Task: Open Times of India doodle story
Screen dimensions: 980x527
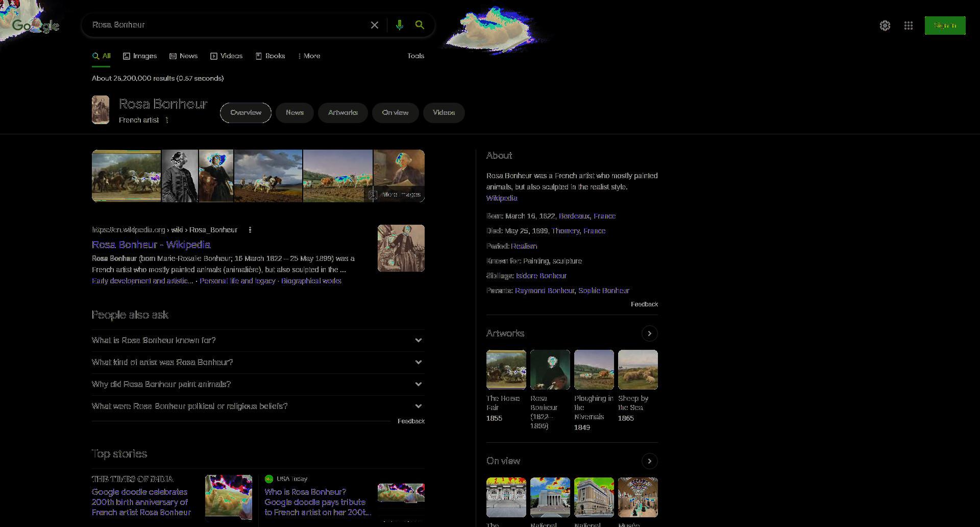Action: click(141, 502)
